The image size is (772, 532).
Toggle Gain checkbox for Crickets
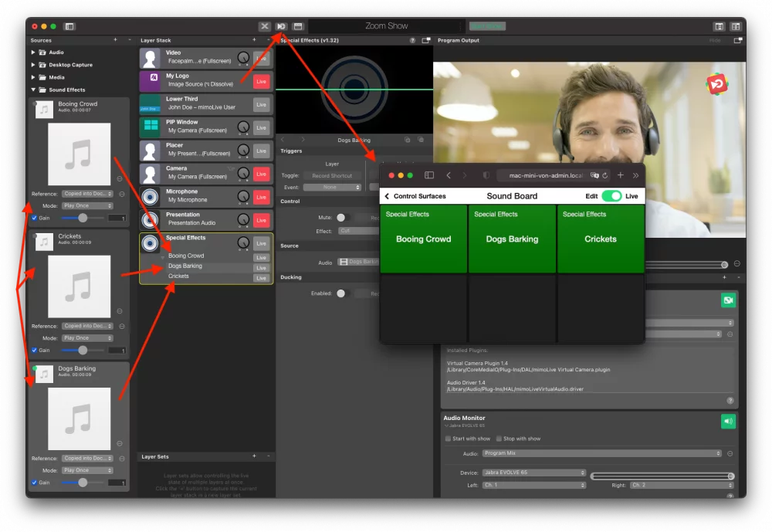pos(34,351)
